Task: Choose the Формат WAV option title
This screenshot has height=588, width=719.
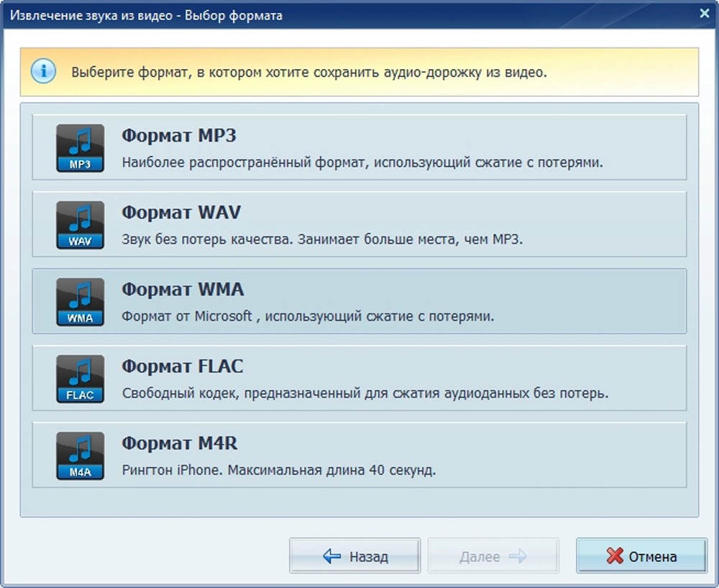Action: tap(181, 213)
